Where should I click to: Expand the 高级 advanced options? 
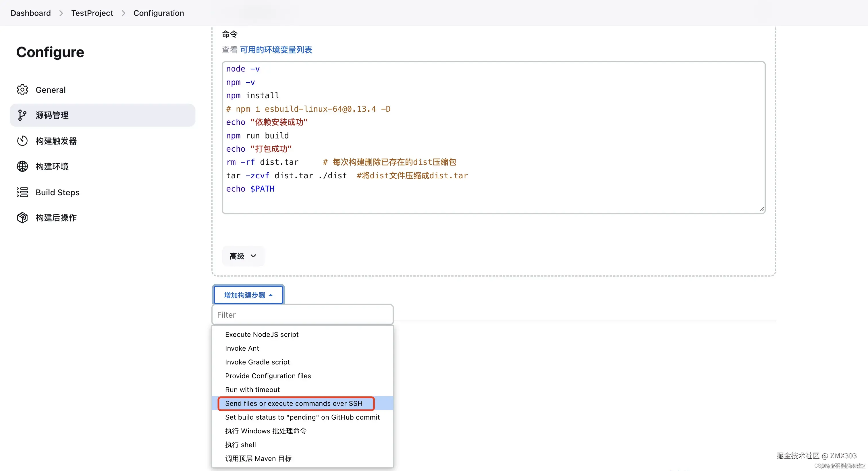click(243, 256)
